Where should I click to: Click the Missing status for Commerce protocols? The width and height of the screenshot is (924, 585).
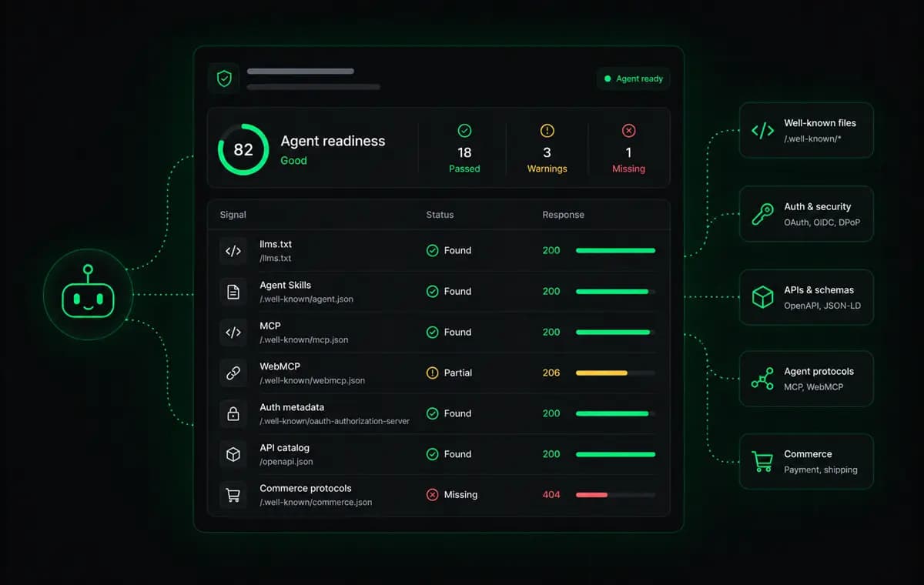(452, 494)
